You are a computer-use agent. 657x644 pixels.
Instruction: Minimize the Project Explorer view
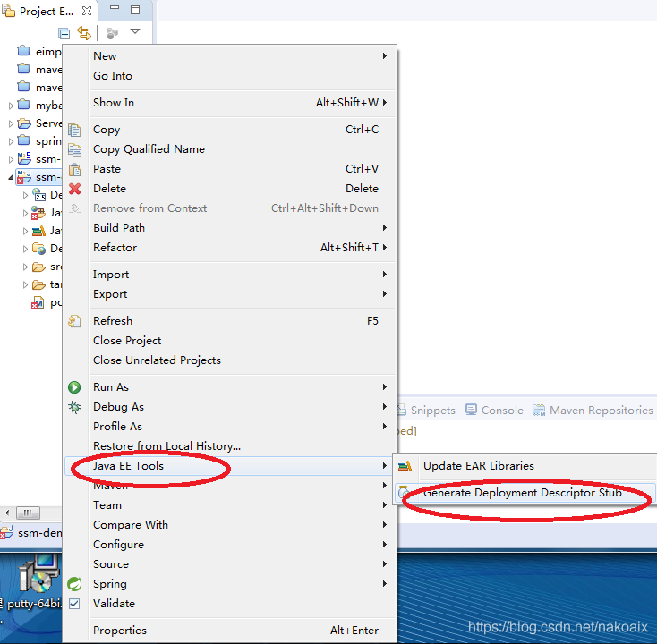115,7
